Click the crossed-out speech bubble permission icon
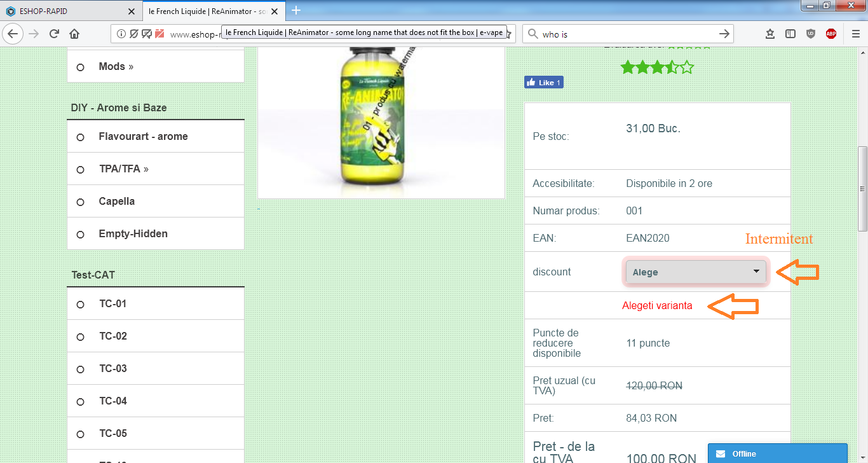The image size is (868, 463). [x=146, y=34]
